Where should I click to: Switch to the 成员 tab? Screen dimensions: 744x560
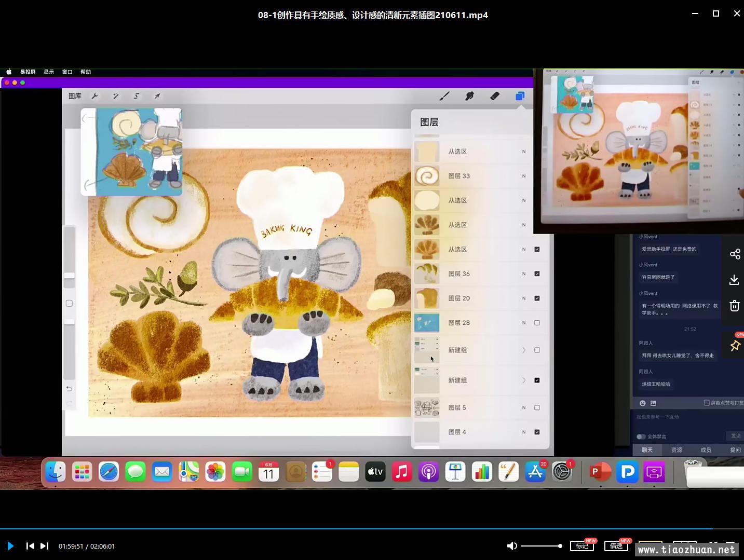(x=706, y=450)
